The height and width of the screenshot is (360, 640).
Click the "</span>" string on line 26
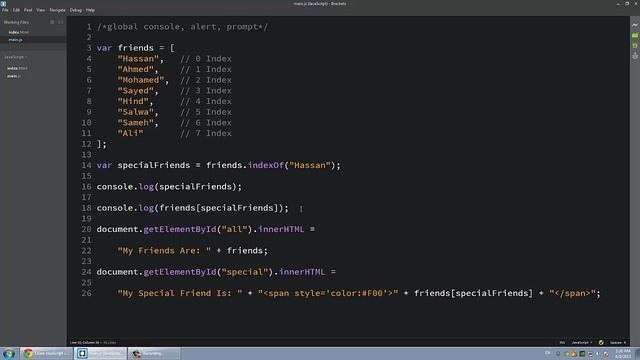(x=572, y=293)
